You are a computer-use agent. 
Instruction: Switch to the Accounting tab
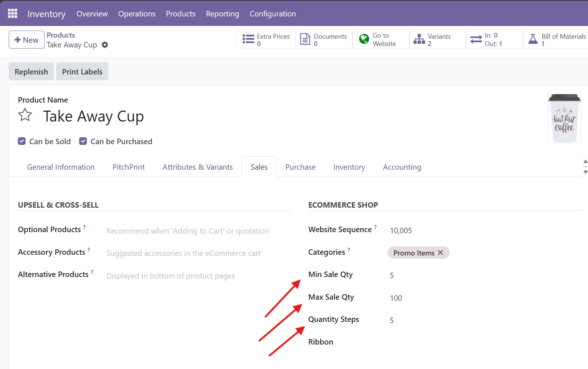point(402,167)
